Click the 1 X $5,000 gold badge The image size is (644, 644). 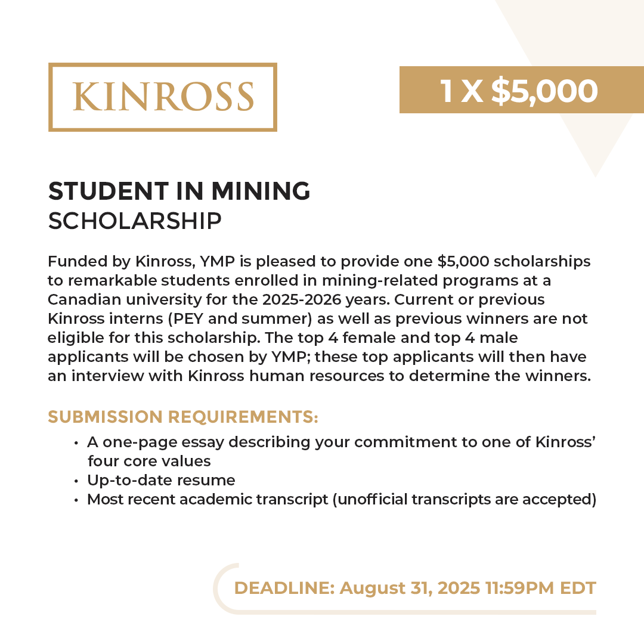click(x=518, y=90)
